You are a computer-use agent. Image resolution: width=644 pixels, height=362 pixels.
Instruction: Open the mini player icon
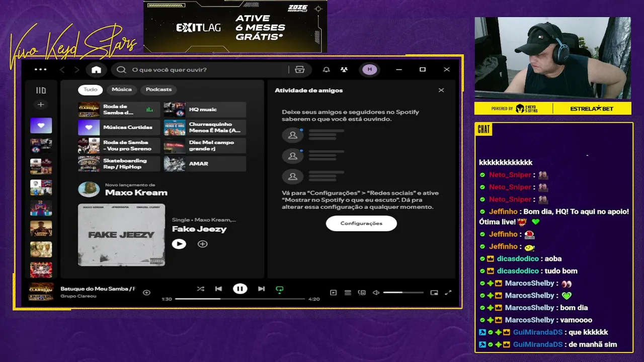click(x=434, y=293)
